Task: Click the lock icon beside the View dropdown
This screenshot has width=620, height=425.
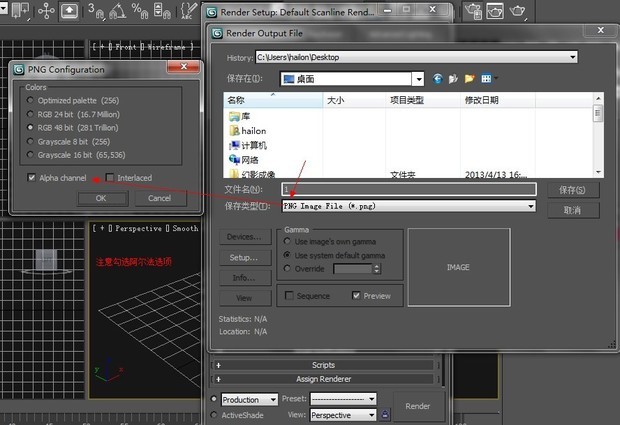Action: (x=384, y=414)
